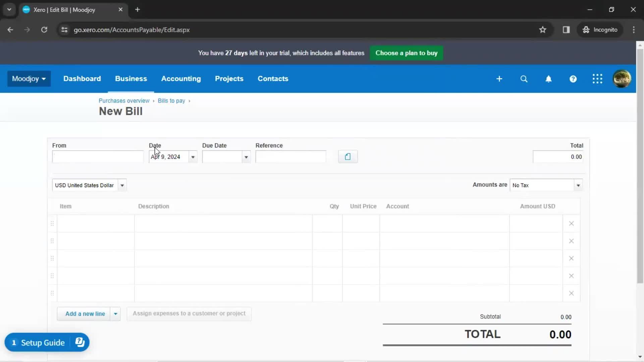Follow the Purchases overview breadcrumb link
This screenshot has width=644, height=362.
(124, 101)
